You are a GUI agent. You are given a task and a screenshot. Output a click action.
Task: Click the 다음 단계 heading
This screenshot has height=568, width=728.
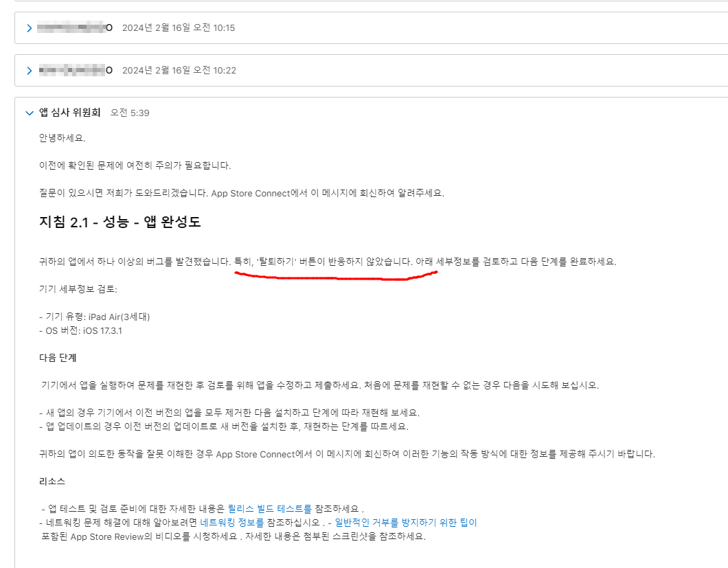click(58, 358)
